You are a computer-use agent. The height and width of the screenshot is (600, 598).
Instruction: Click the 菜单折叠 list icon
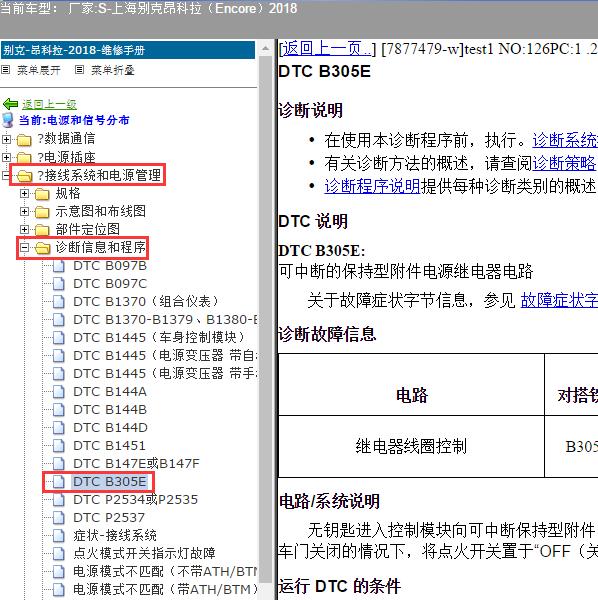(79, 70)
